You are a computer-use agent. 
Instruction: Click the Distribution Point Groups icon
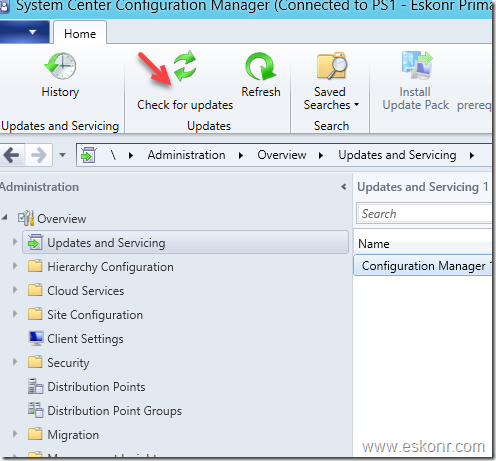36,410
